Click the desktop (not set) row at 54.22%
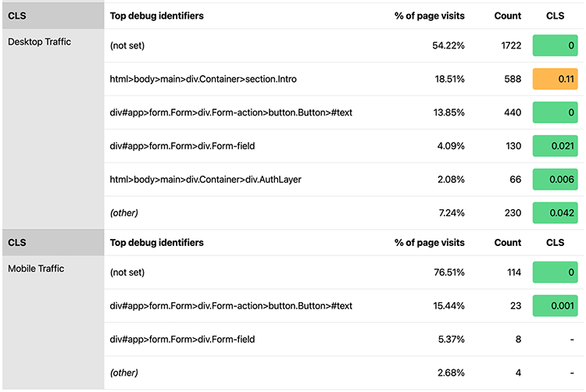Screen dimensions: 586x392 pyautogui.click(x=344, y=45)
